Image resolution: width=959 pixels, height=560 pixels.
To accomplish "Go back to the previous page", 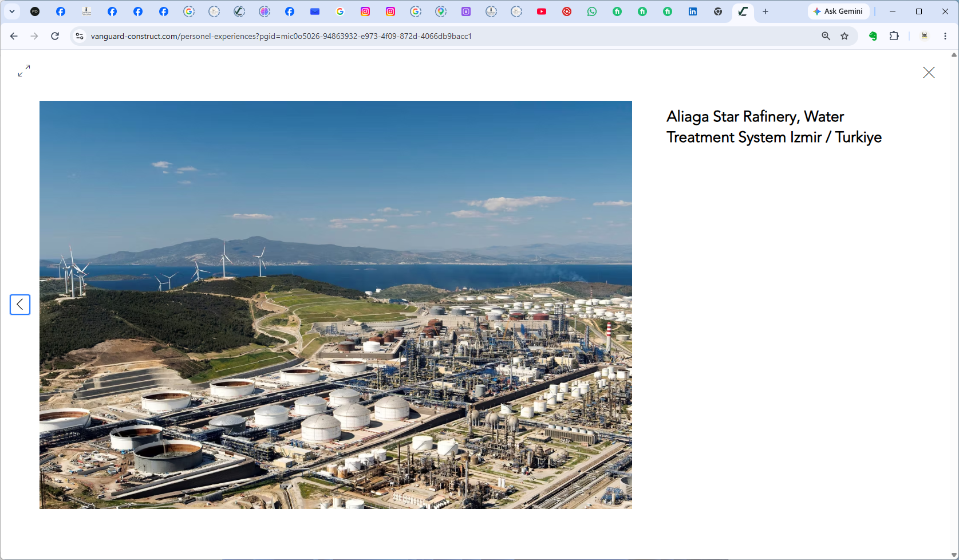I will pyautogui.click(x=14, y=36).
